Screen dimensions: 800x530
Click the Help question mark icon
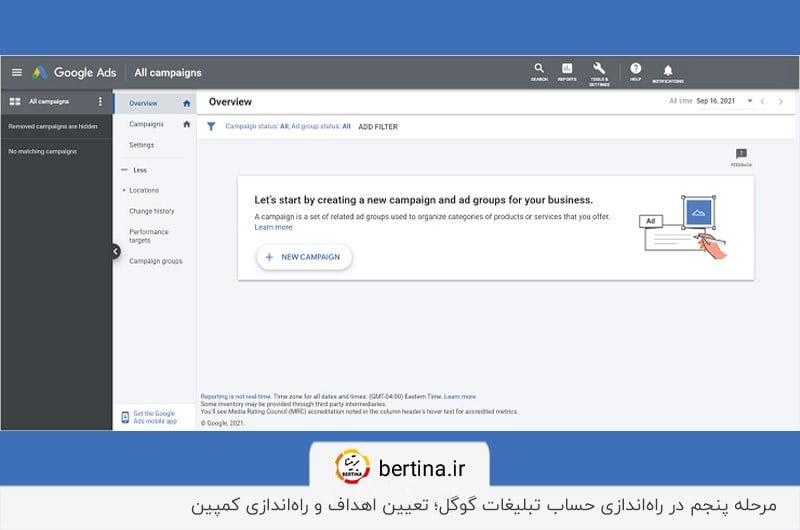[635, 70]
